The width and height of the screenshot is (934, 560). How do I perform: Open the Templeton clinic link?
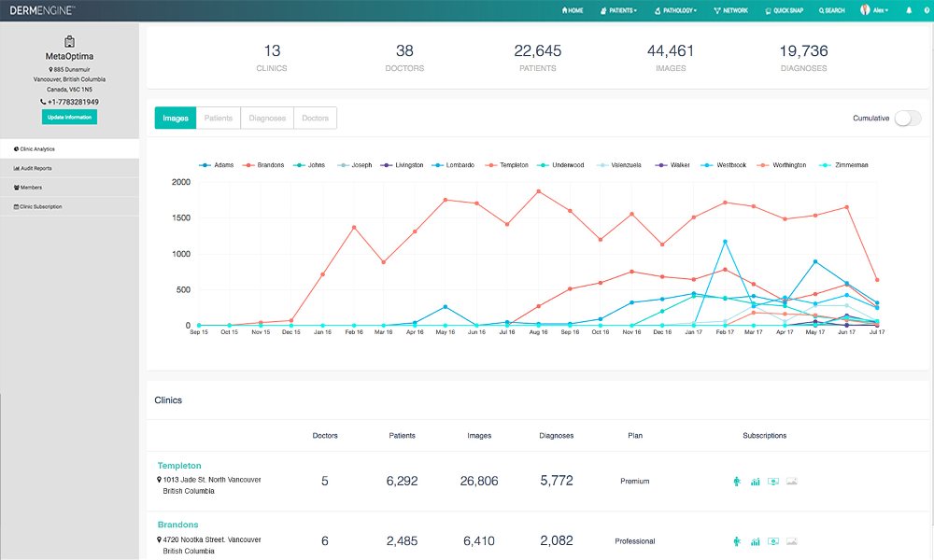click(179, 465)
